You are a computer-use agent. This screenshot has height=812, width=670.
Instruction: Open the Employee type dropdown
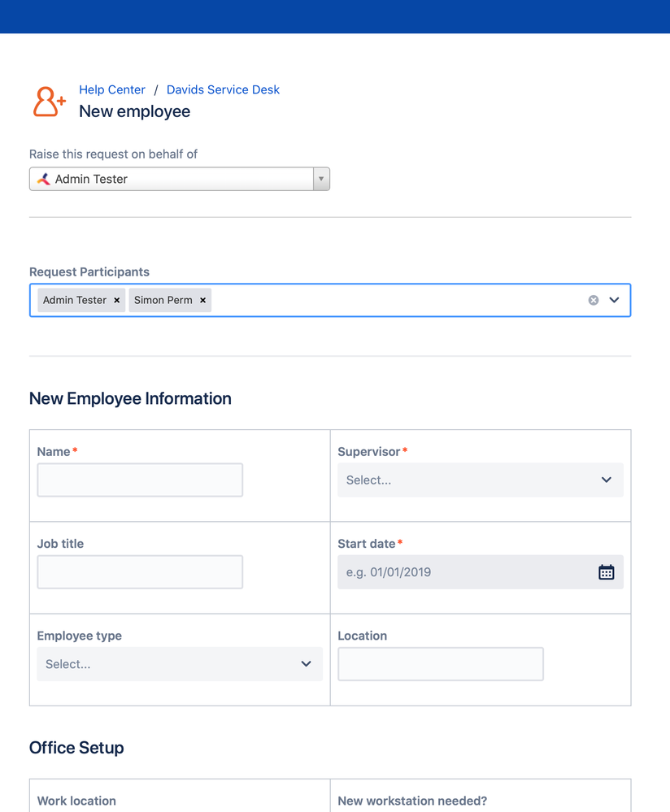tap(180, 664)
